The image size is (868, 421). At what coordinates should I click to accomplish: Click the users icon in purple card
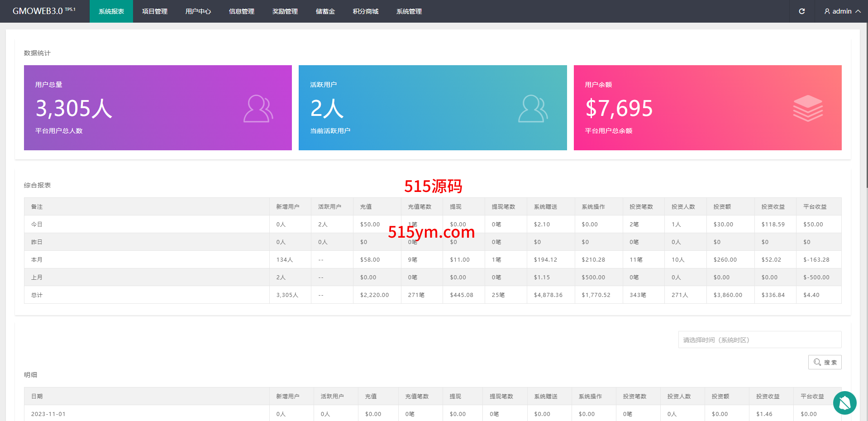258,109
